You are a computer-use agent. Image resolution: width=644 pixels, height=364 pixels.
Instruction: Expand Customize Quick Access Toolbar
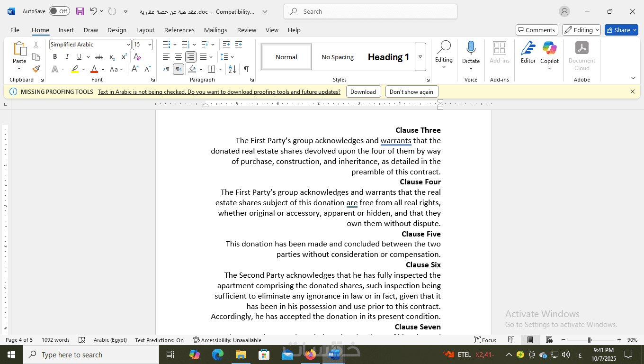point(125,11)
